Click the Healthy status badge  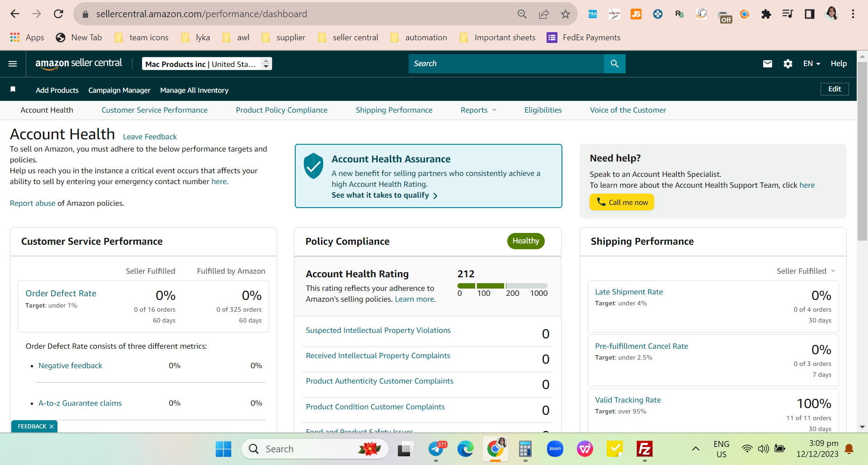pos(526,241)
